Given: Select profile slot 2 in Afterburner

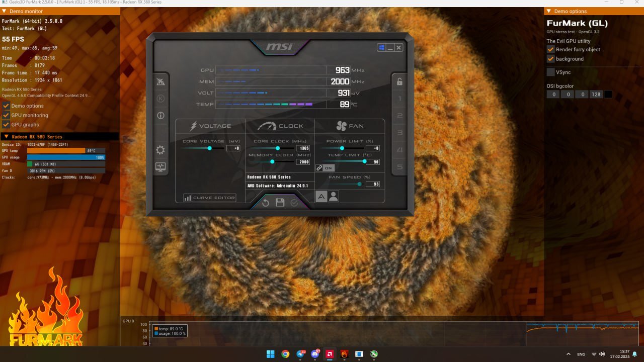Looking at the screenshot, I should [x=400, y=116].
